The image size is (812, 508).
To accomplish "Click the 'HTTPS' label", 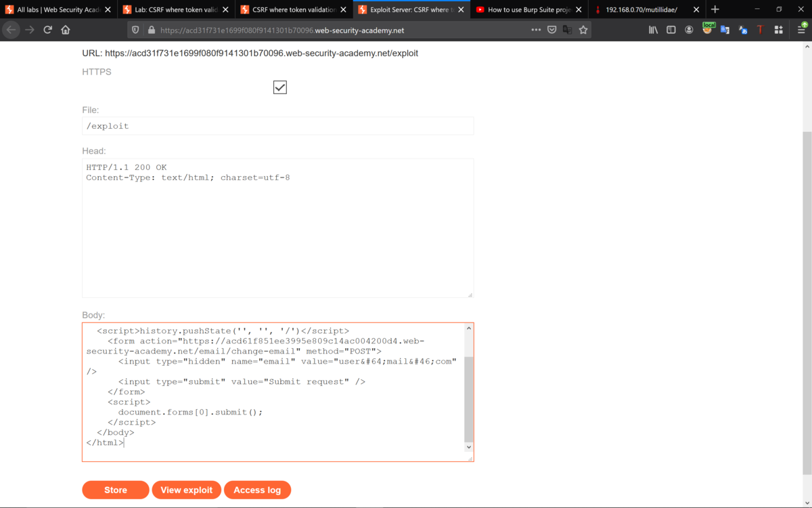I will tap(97, 72).
